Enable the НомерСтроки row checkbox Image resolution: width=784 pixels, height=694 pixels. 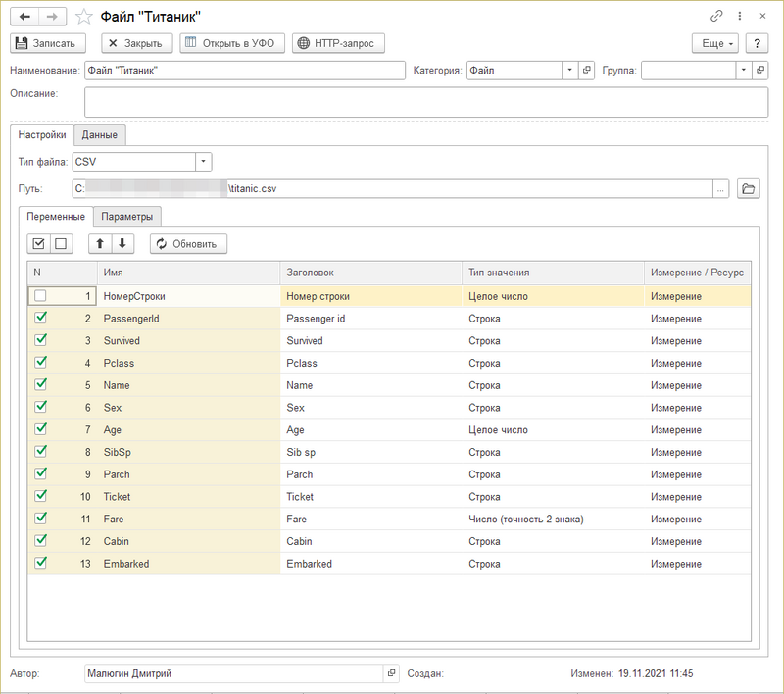[40, 296]
